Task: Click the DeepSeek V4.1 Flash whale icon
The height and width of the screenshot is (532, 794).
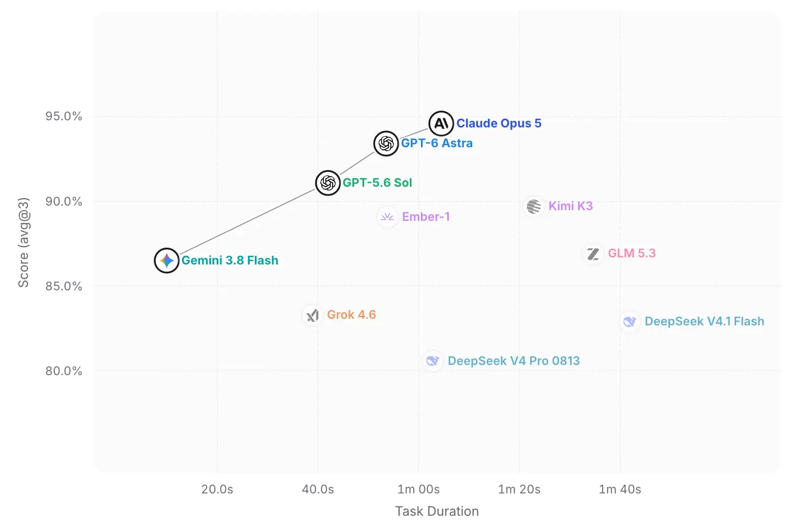Action: [x=630, y=322]
